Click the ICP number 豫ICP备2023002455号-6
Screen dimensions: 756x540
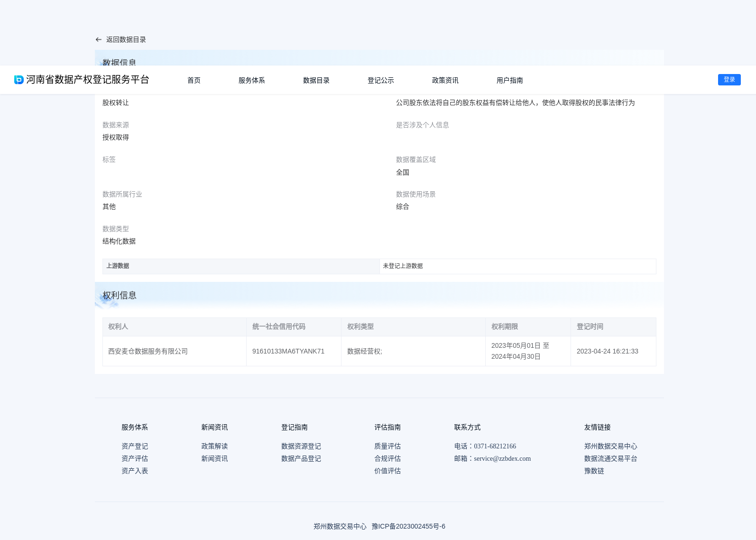click(x=408, y=526)
